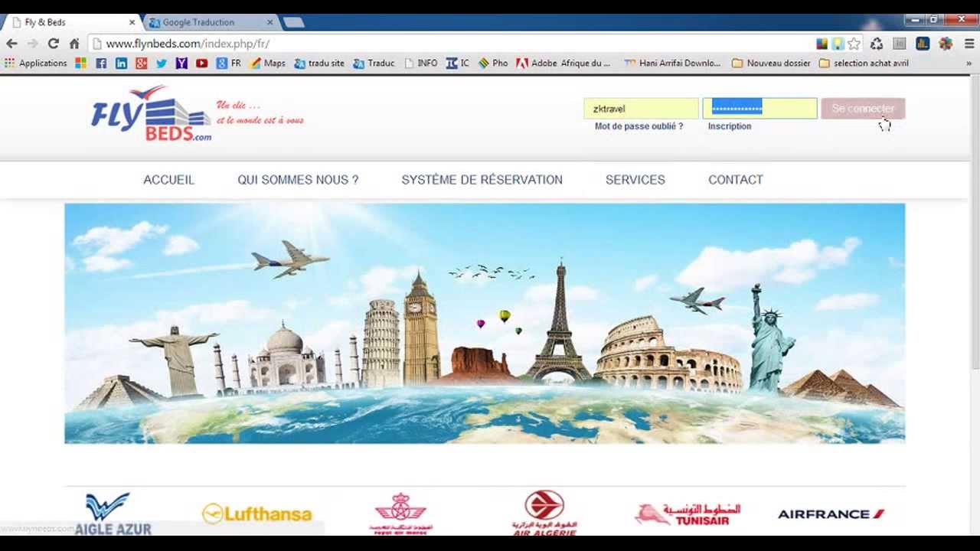Click the Tunisair airline logo
The image size is (980, 551).
pos(688,514)
